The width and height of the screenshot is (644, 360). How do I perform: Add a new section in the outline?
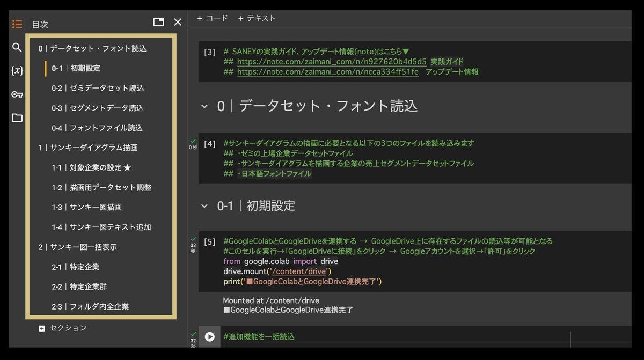pos(63,328)
